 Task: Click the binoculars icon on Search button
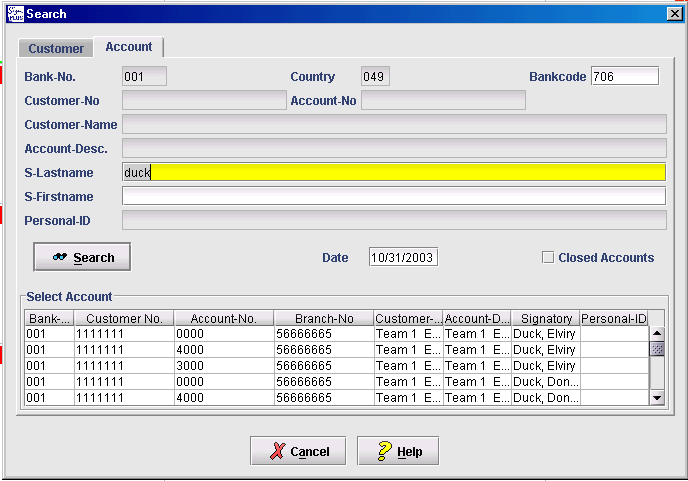pyautogui.click(x=60, y=257)
